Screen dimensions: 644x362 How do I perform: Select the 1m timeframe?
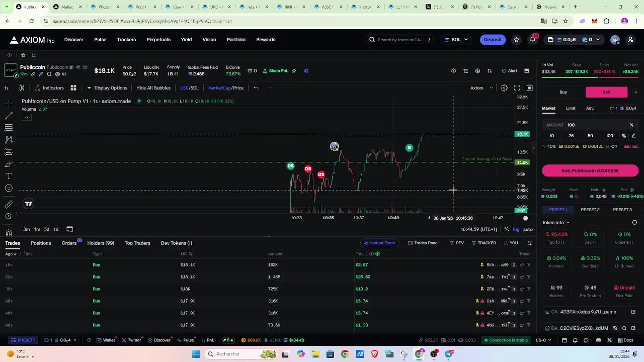37,229
